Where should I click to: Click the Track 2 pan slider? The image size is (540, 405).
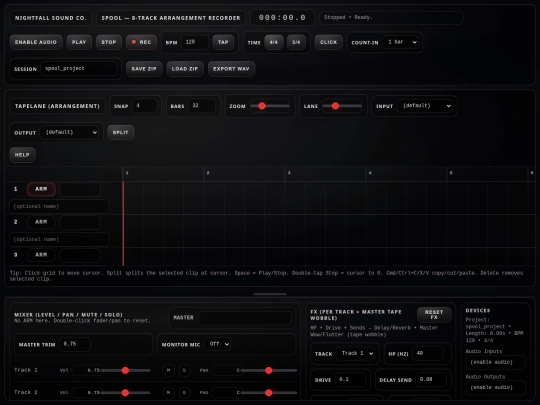[269, 393]
